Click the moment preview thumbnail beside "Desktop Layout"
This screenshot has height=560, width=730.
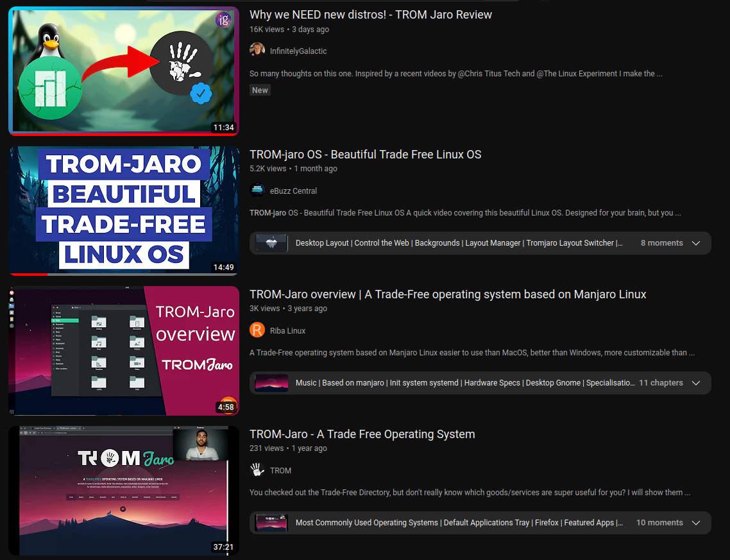(x=271, y=243)
